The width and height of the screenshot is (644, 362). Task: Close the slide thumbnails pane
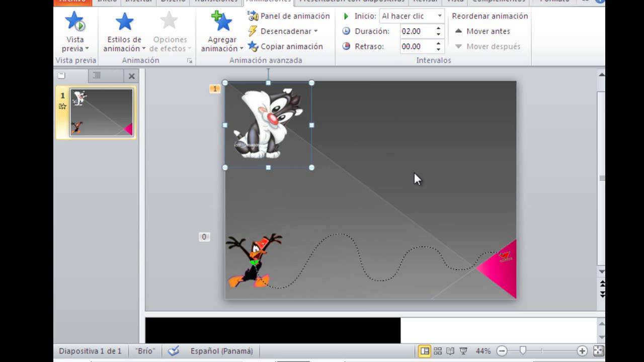pos(131,76)
